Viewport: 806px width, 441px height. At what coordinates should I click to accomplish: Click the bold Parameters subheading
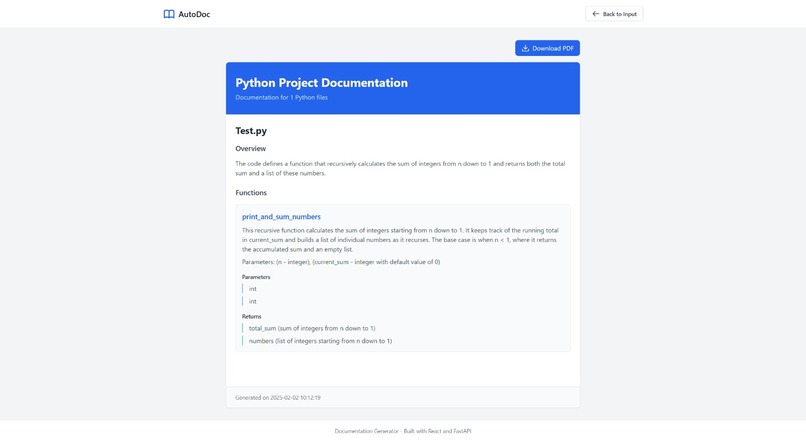coord(256,277)
